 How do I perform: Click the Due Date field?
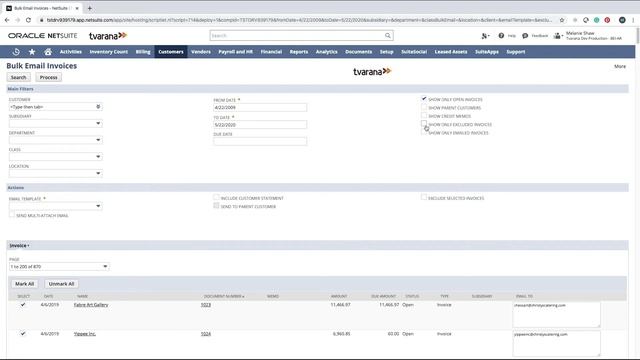click(260, 141)
